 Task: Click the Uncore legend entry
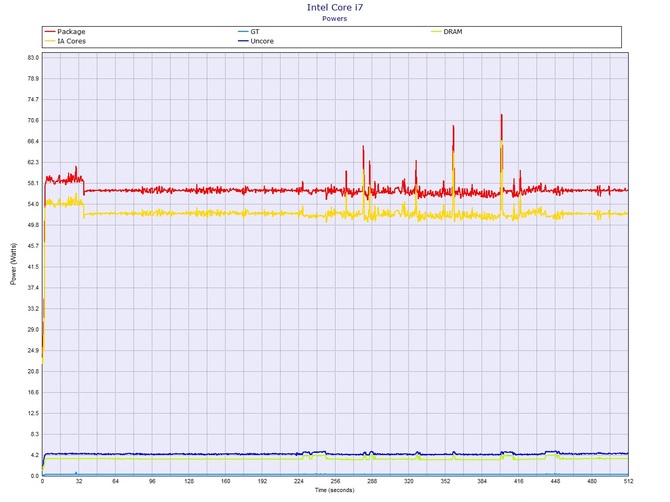[256, 41]
